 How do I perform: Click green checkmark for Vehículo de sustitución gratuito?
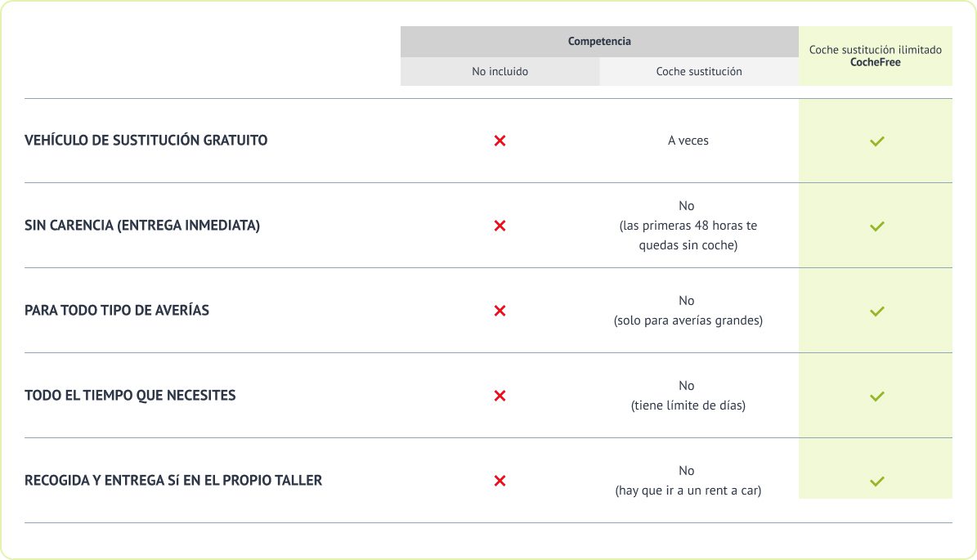click(x=876, y=141)
